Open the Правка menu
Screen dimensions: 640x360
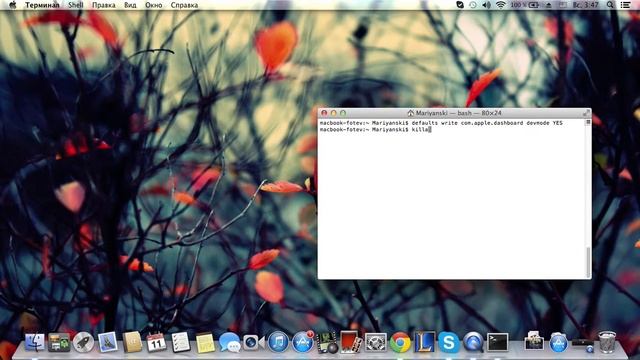(x=103, y=5)
